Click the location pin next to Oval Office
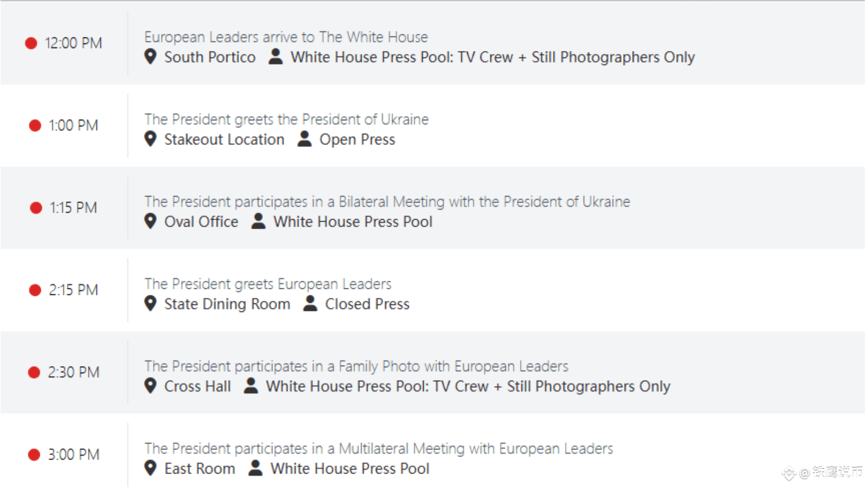The image size is (868, 487). pos(151,221)
